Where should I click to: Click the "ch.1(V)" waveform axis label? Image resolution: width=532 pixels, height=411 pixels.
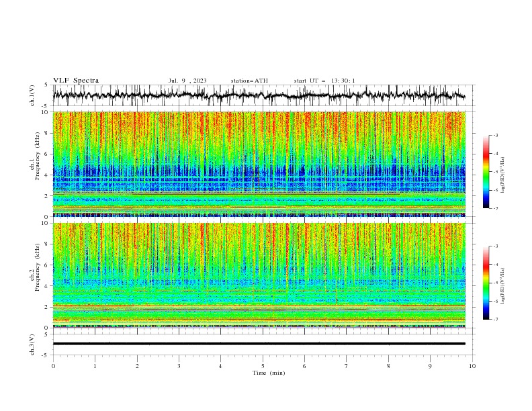click(32, 95)
